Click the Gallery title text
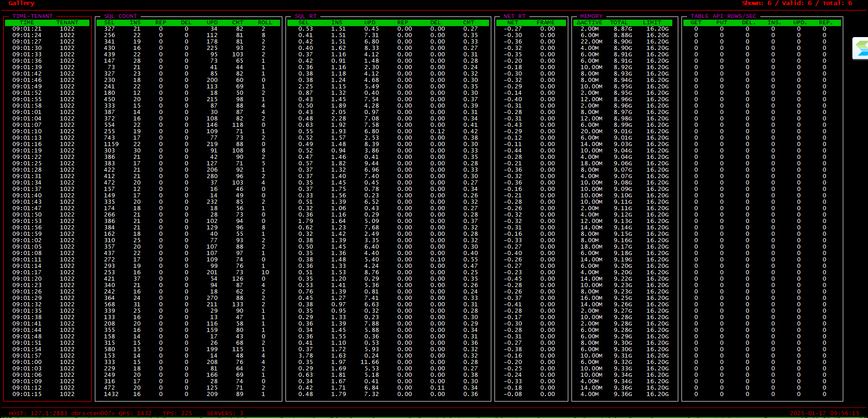Screen dimensions: 868x418 pyautogui.click(x=22, y=3)
